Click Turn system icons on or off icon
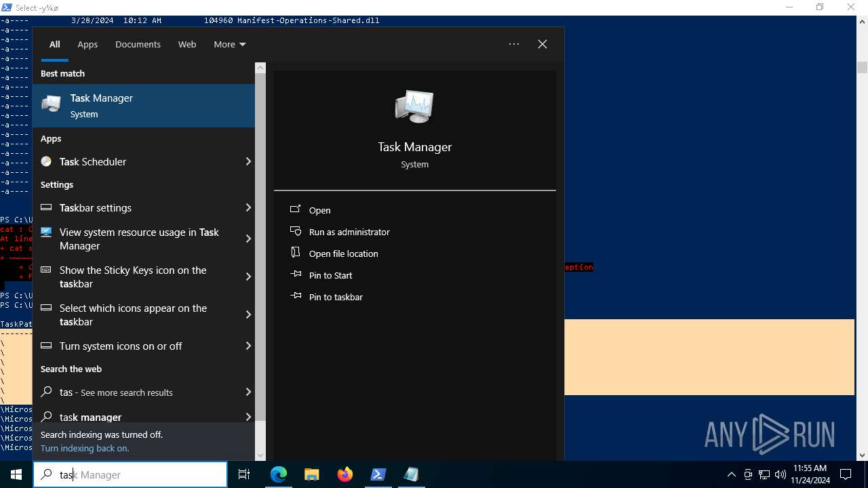This screenshot has height=488, width=868. click(x=46, y=346)
